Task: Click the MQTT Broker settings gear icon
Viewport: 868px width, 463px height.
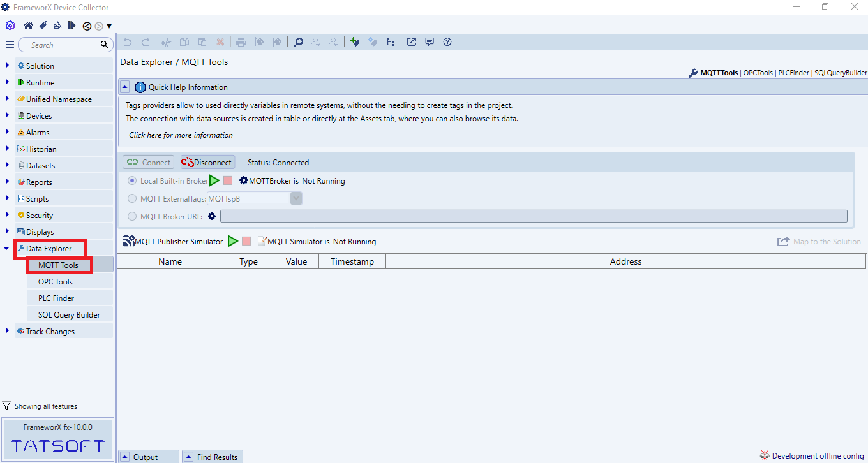Action: tap(243, 180)
